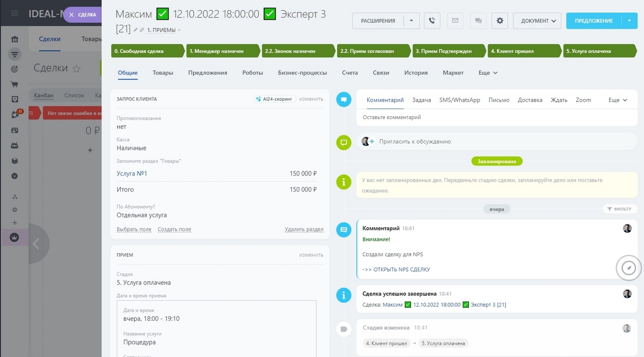Viewport: 644px width, 357px height.
Task: Open the Документ dropdown
Action: 537,21
